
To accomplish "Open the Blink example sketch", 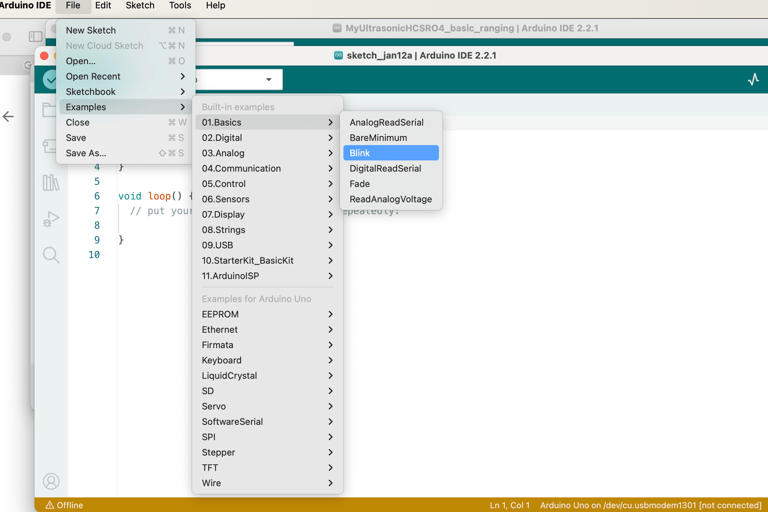I will click(391, 153).
